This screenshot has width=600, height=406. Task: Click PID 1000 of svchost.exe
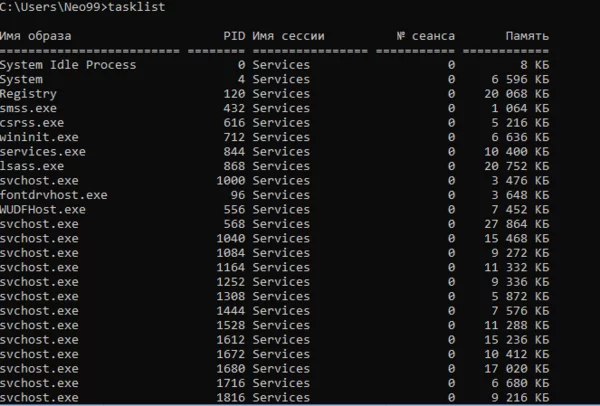pyautogui.click(x=231, y=181)
